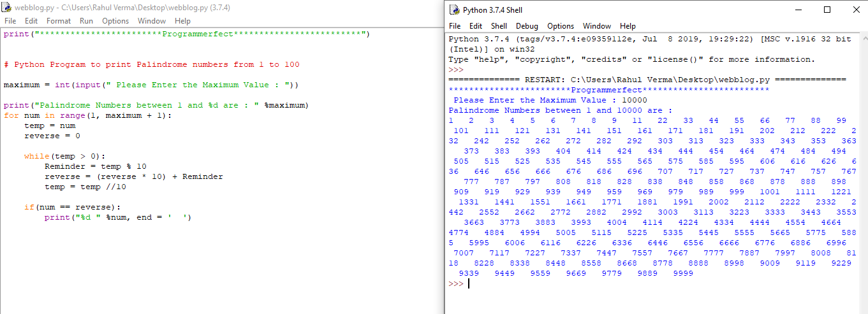Click the 'while(temp > 0):' line

tap(64, 156)
